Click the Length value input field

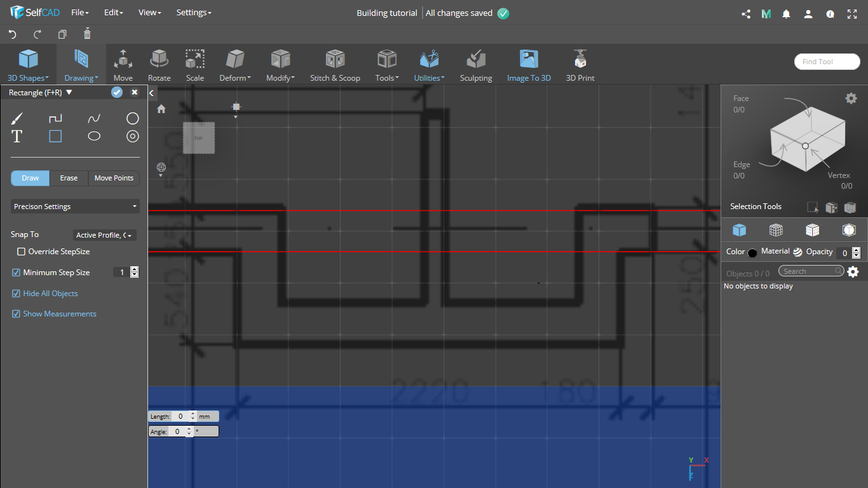180,416
